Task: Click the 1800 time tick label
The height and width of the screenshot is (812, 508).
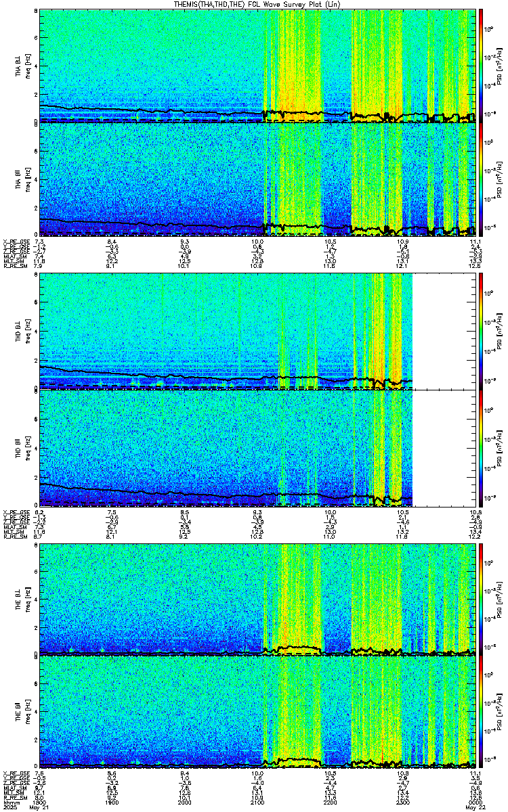Action: [x=40, y=802]
